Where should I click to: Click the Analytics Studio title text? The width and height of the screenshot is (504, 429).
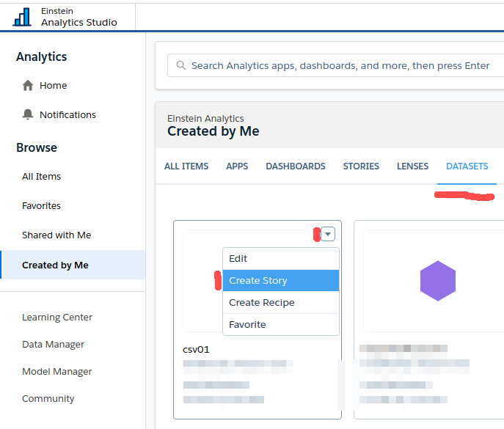point(79,23)
